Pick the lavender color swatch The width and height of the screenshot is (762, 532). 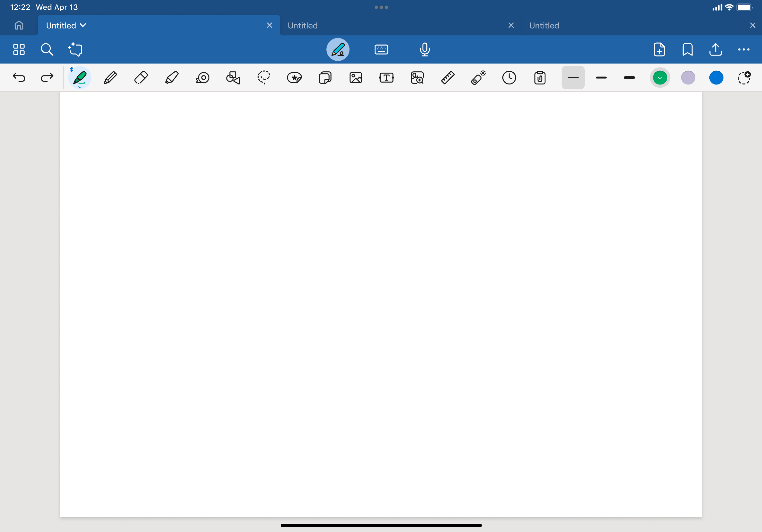[688, 78]
